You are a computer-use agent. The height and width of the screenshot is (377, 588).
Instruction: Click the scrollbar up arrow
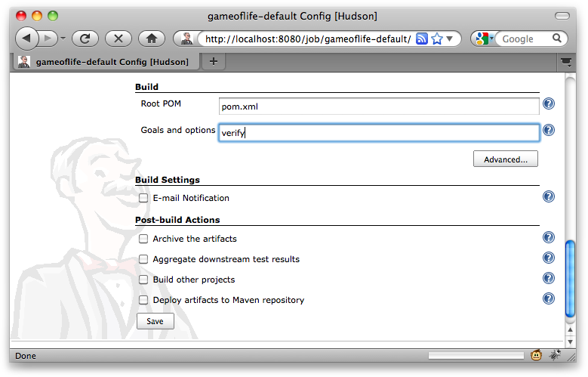(570, 330)
